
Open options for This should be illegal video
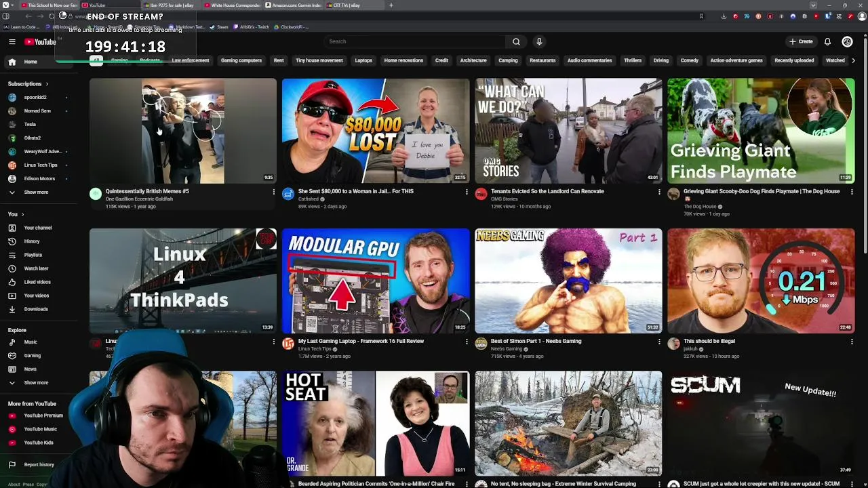point(851,342)
